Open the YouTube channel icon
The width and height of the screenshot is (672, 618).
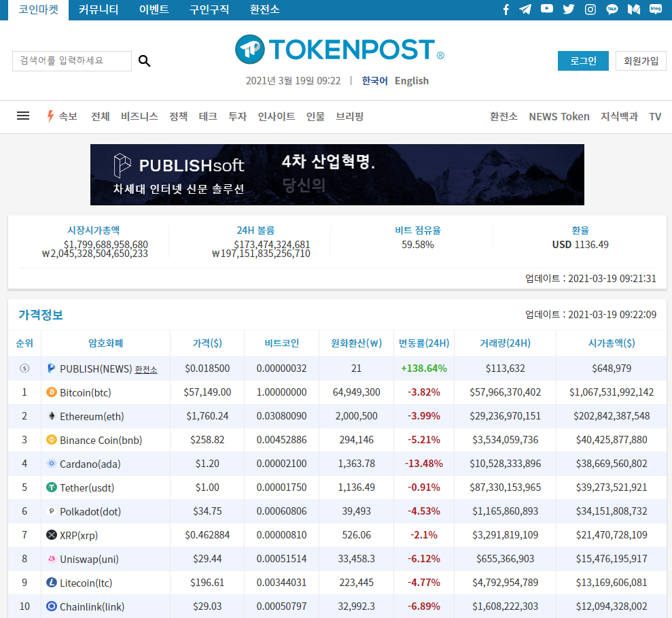547,9
